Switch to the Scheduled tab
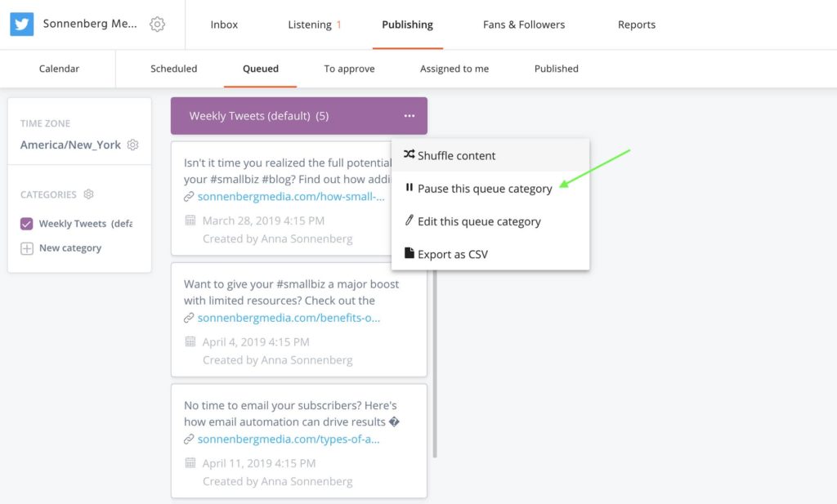 173,69
